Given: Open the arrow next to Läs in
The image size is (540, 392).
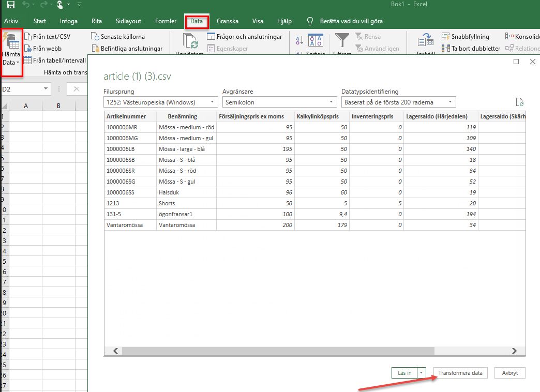Looking at the screenshot, I should tap(423, 373).
